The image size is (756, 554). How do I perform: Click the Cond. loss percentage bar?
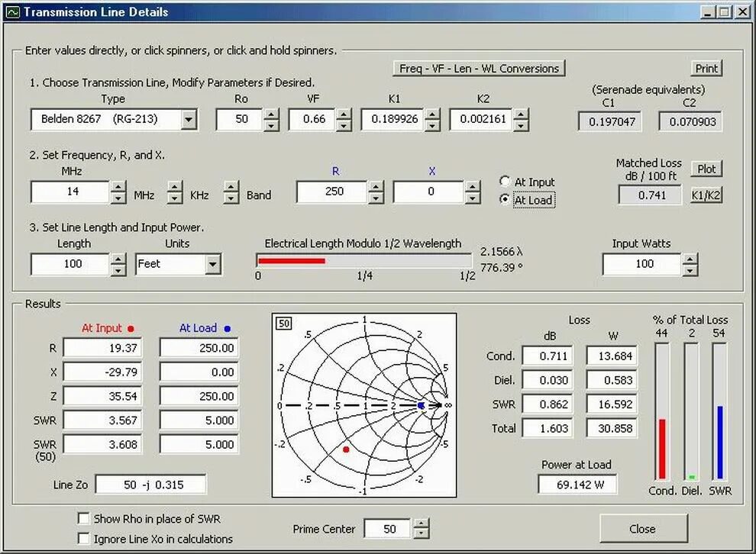click(x=662, y=411)
